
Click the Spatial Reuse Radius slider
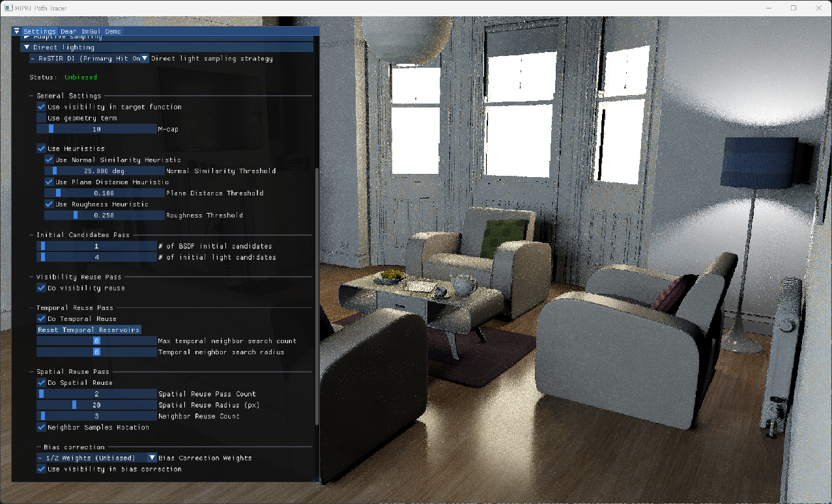tap(96, 405)
